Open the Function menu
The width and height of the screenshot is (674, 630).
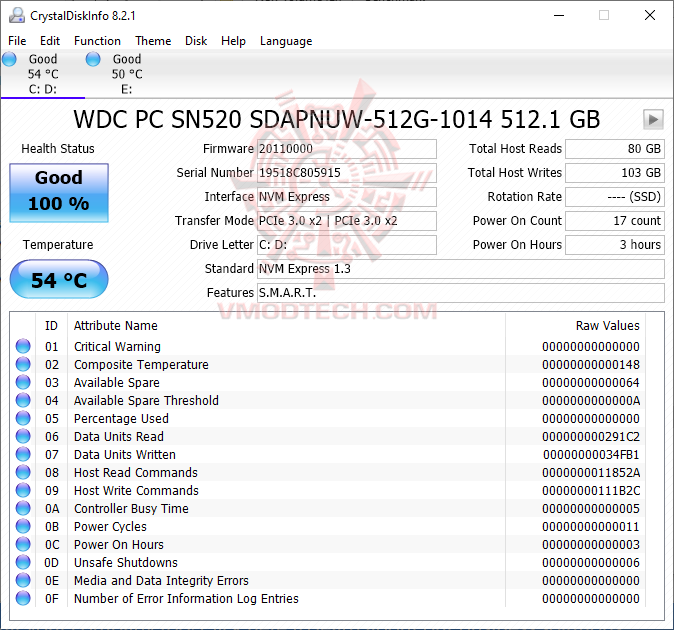97,41
